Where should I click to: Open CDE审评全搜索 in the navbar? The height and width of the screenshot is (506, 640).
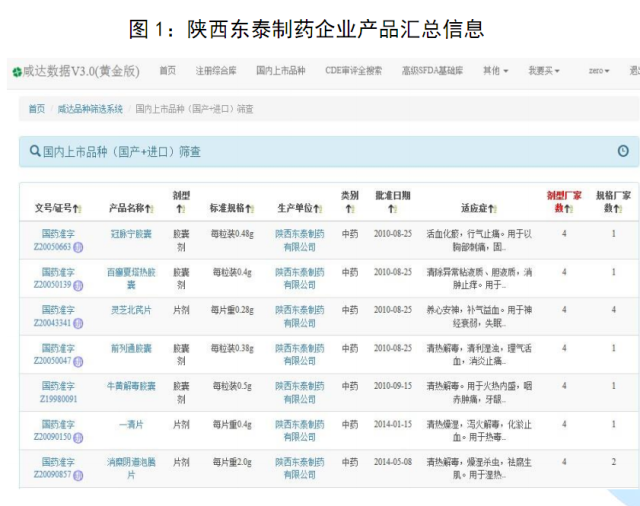tap(353, 71)
